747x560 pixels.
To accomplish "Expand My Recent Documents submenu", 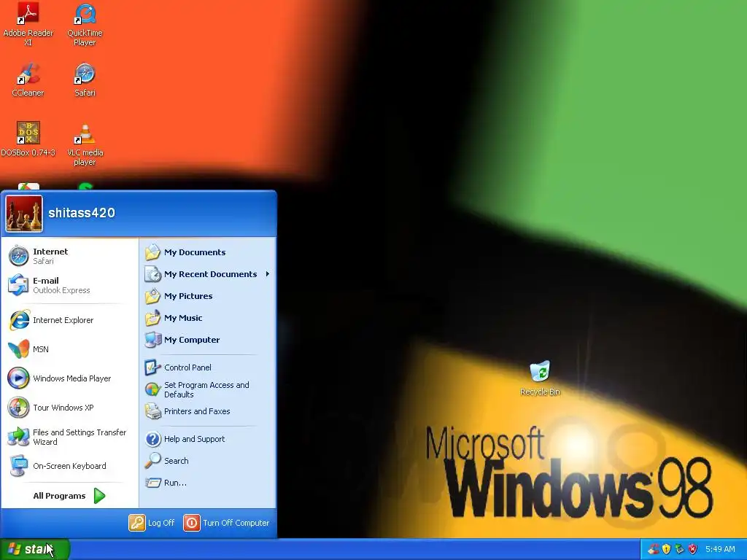I will [x=208, y=274].
